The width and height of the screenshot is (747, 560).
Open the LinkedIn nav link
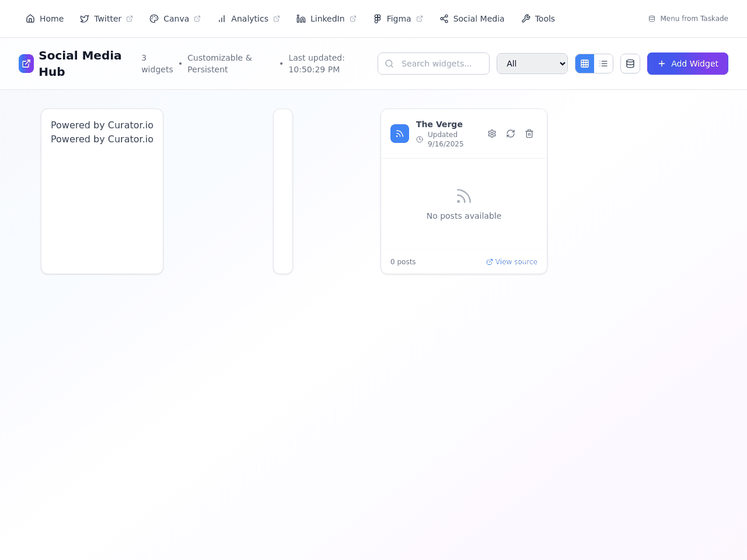point(326,19)
